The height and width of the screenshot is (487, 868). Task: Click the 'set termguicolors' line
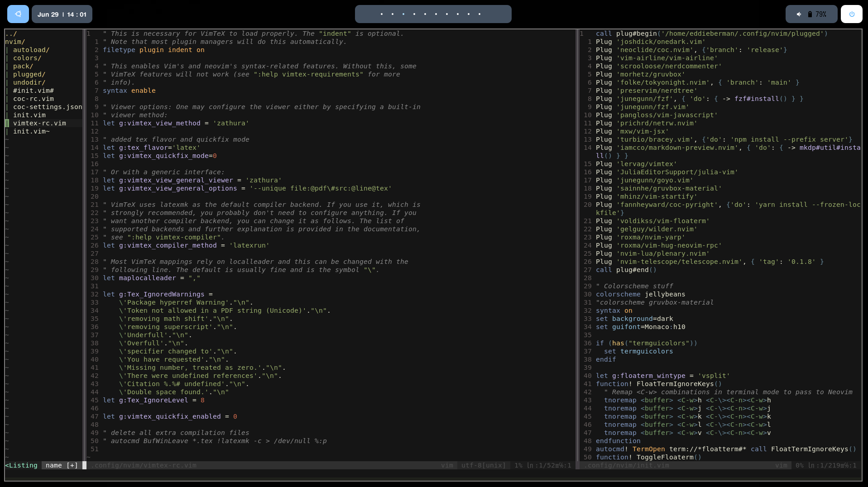[x=638, y=351]
